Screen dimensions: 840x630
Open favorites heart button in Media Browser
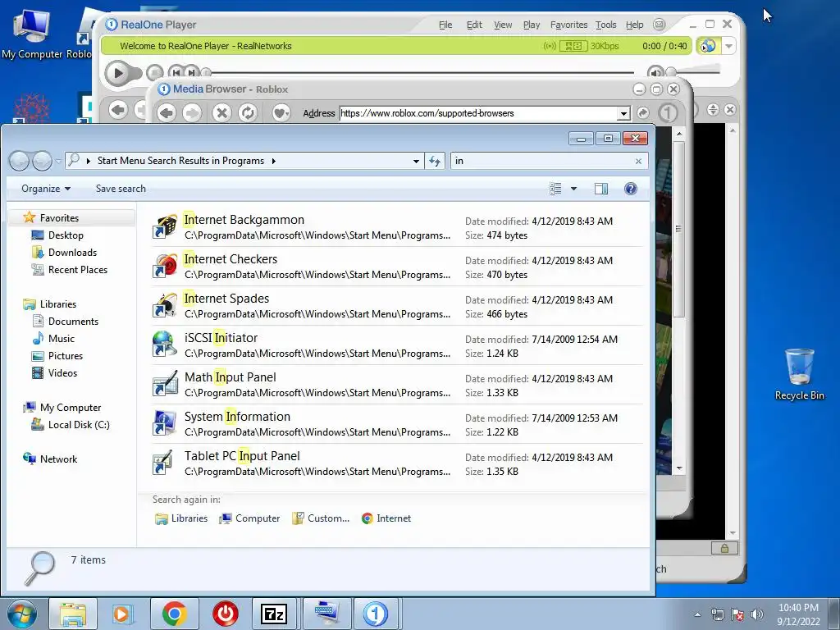point(281,112)
